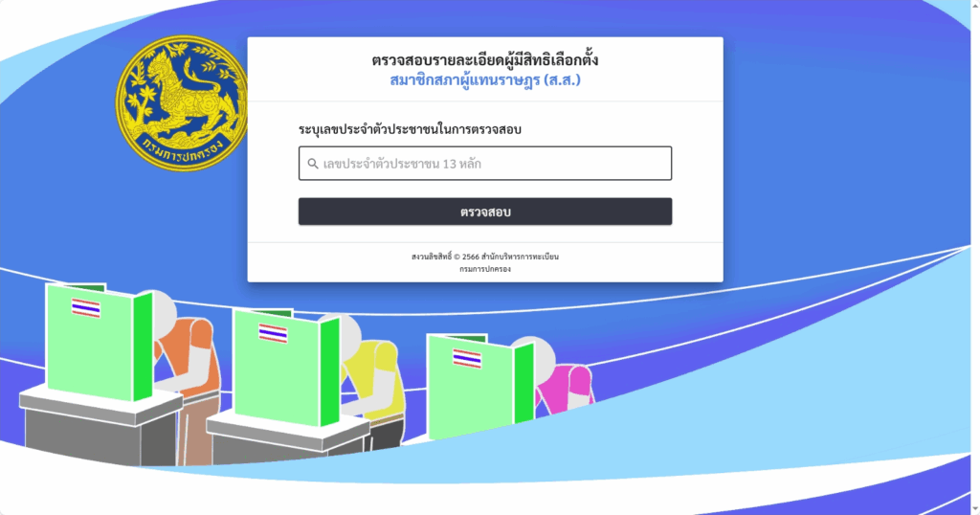This screenshot has height=515, width=980.
Task: Click the copyright สงวนลิขสิทธิ์ © 2566 footer text
Action: [485, 257]
